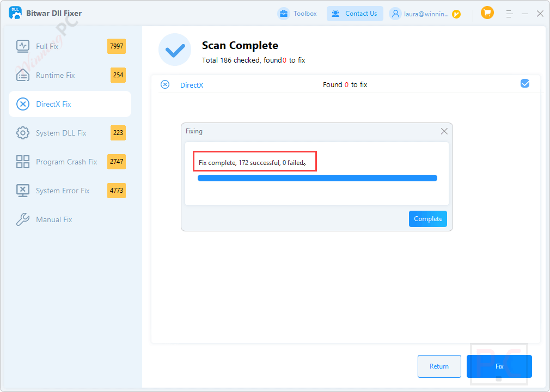The width and height of the screenshot is (550, 392).
Task: Click the fixing progress bar
Action: pos(317,177)
